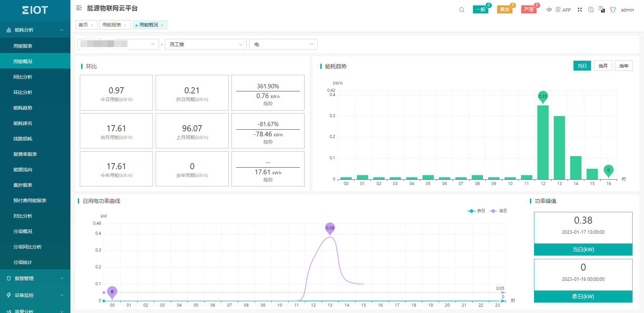Click the 0.38 power curve peak marker

click(330, 228)
